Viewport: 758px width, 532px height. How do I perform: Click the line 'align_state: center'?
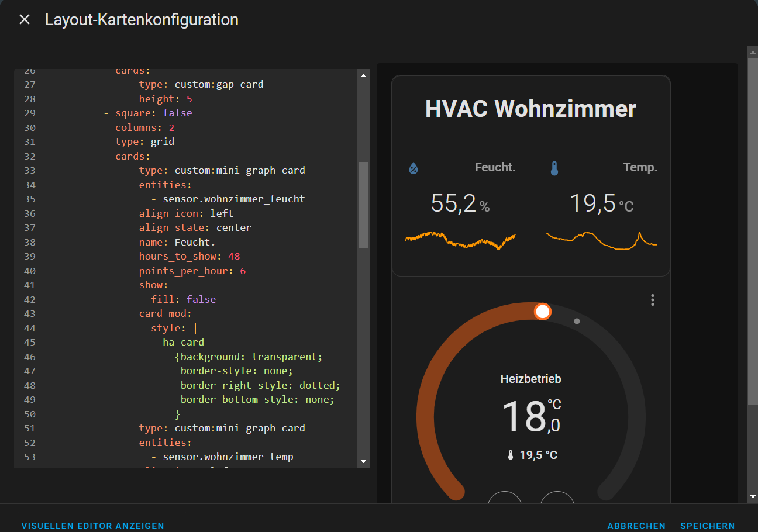pyautogui.click(x=195, y=227)
